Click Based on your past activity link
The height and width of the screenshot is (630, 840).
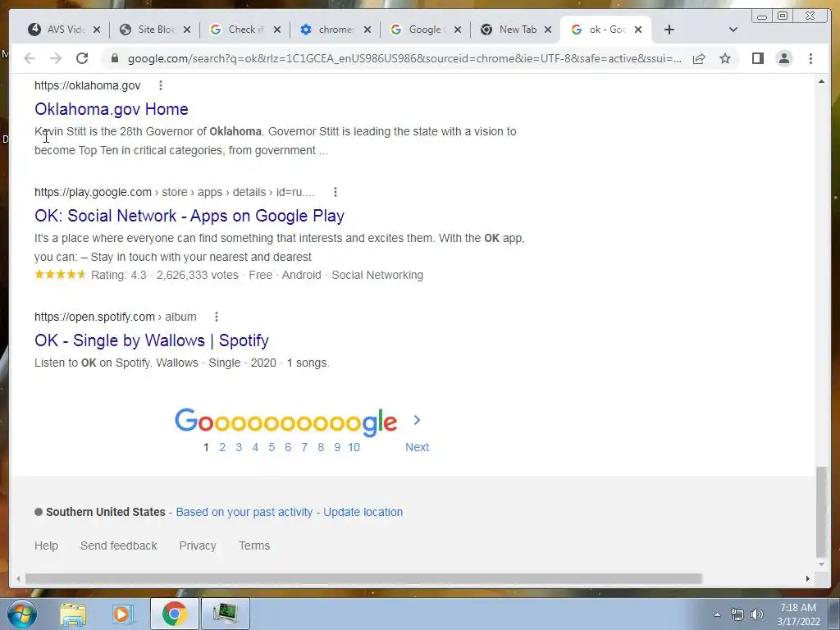click(x=244, y=512)
